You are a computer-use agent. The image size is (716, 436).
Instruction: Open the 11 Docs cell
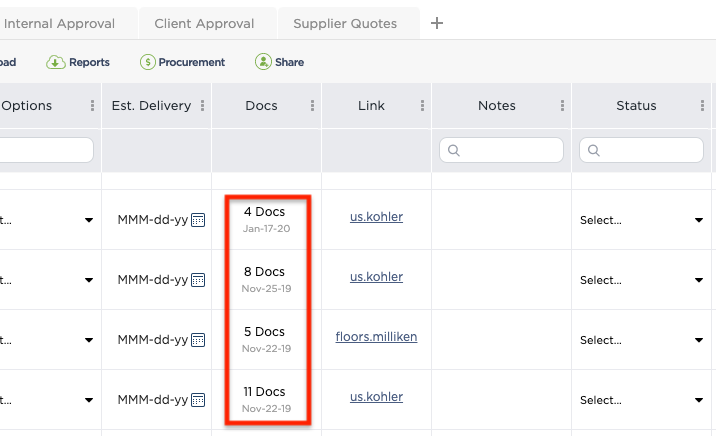click(x=266, y=399)
